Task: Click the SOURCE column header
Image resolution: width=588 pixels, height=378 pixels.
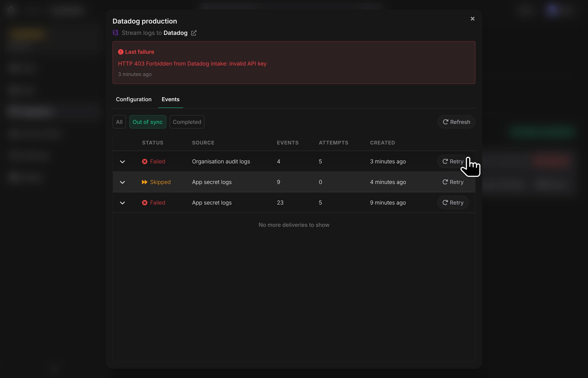Action: [x=203, y=143]
